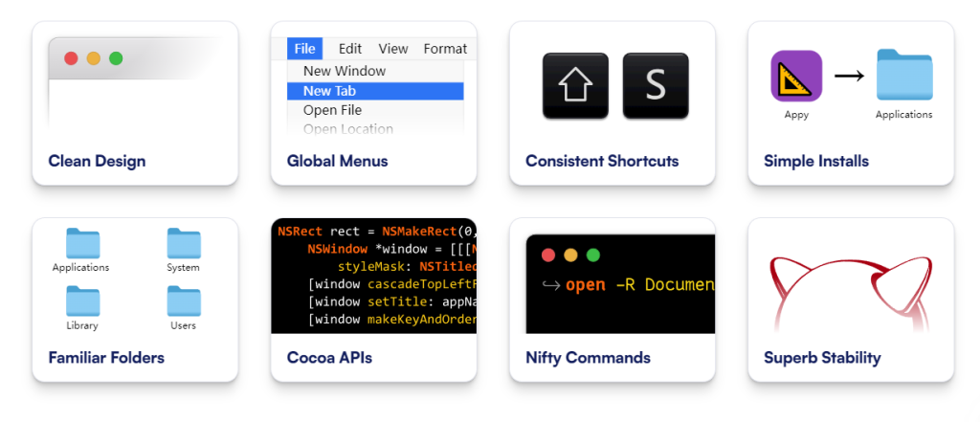Click yellow dot in the terminal window
The height and width of the screenshot is (422, 980).
(570, 255)
